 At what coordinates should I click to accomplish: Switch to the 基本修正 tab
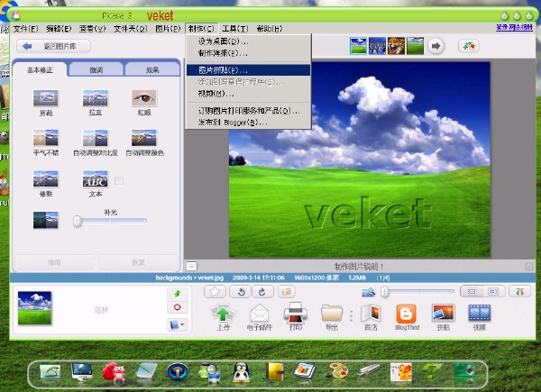click(40, 70)
